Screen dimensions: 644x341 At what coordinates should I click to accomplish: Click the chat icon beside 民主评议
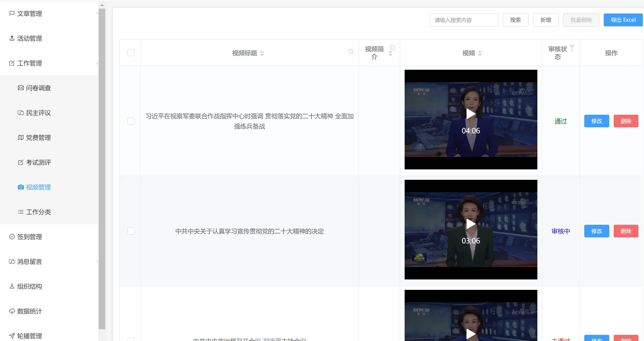21,112
